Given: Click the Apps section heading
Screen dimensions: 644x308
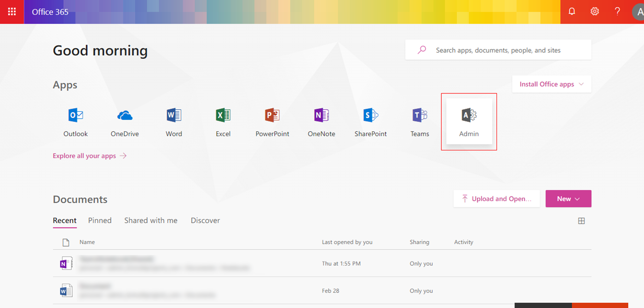Looking at the screenshot, I should [65, 85].
